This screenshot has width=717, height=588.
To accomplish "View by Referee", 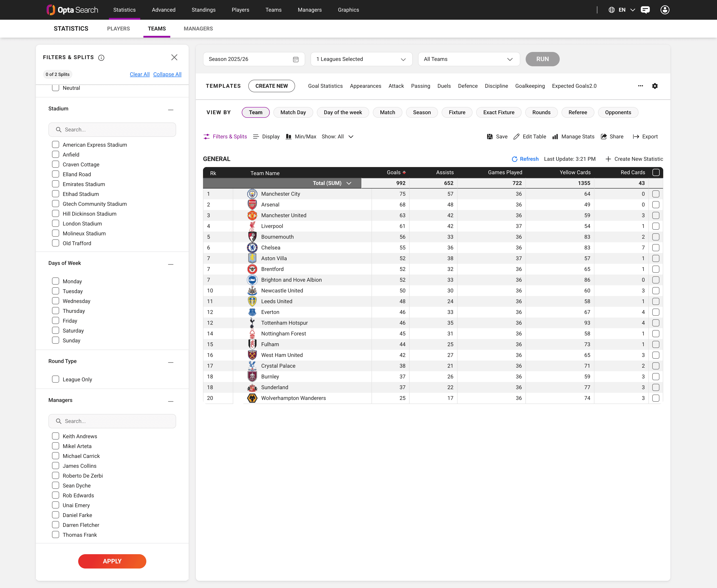I will (x=578, y=112).
